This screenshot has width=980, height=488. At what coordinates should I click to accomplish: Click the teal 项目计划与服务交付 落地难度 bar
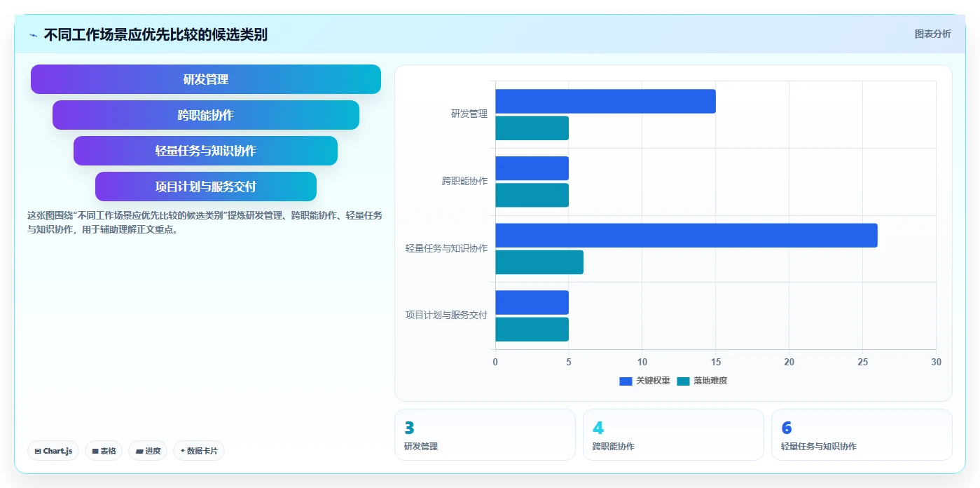[x=532, y=330]
